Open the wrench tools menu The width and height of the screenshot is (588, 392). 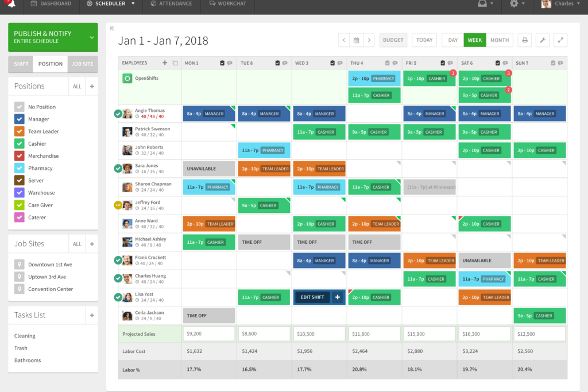(x=543, y=40)
